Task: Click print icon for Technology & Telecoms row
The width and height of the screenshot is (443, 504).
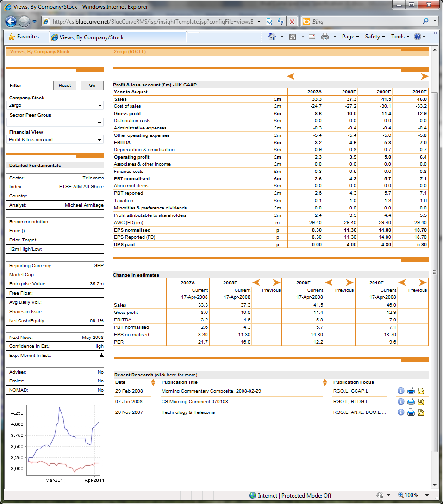Action: 411,412
